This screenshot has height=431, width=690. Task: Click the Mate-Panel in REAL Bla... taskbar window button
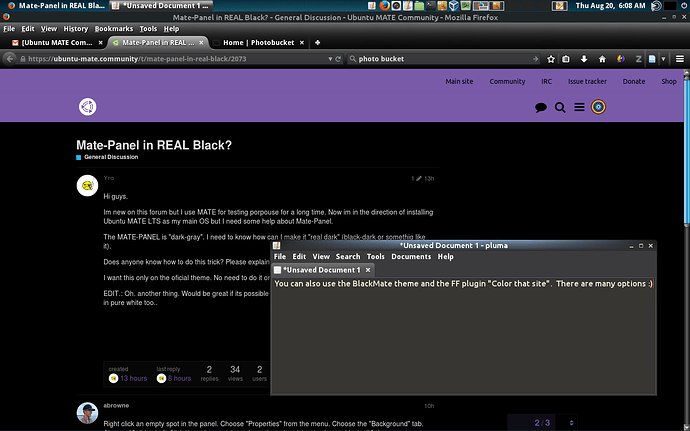(57, 5)
